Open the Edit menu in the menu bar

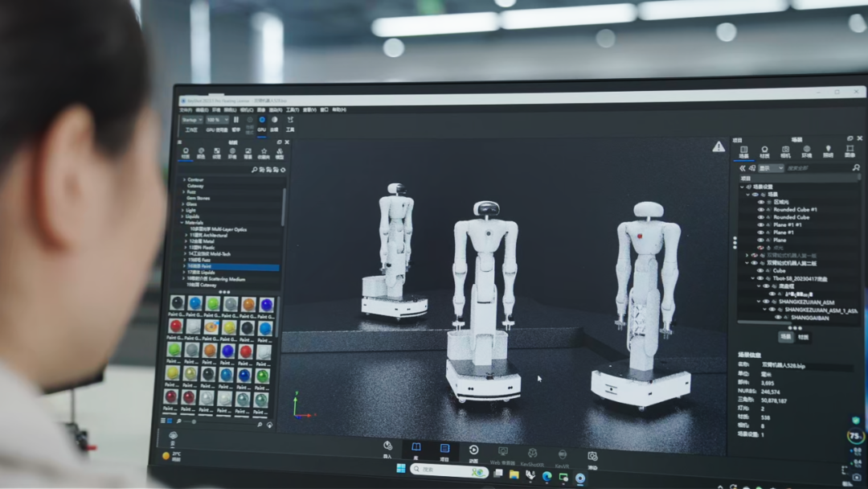click(202, 109)
